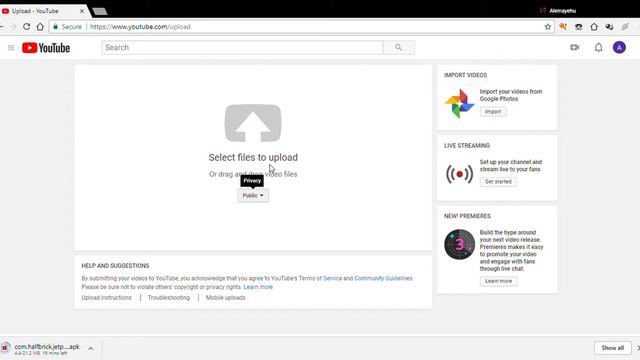This screenshot has height=360, width=640.
Task: Click the apk file icon in downloads bar
Action: 5,348
